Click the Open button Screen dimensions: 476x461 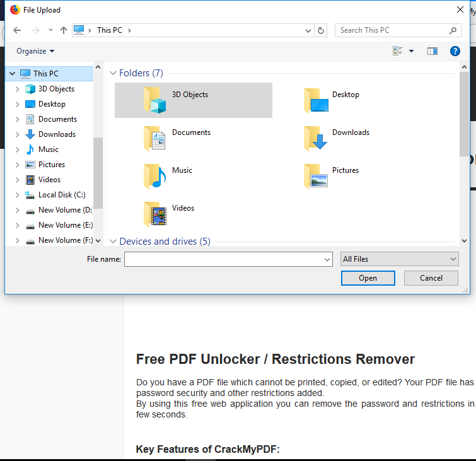click(x=368, y=278)
